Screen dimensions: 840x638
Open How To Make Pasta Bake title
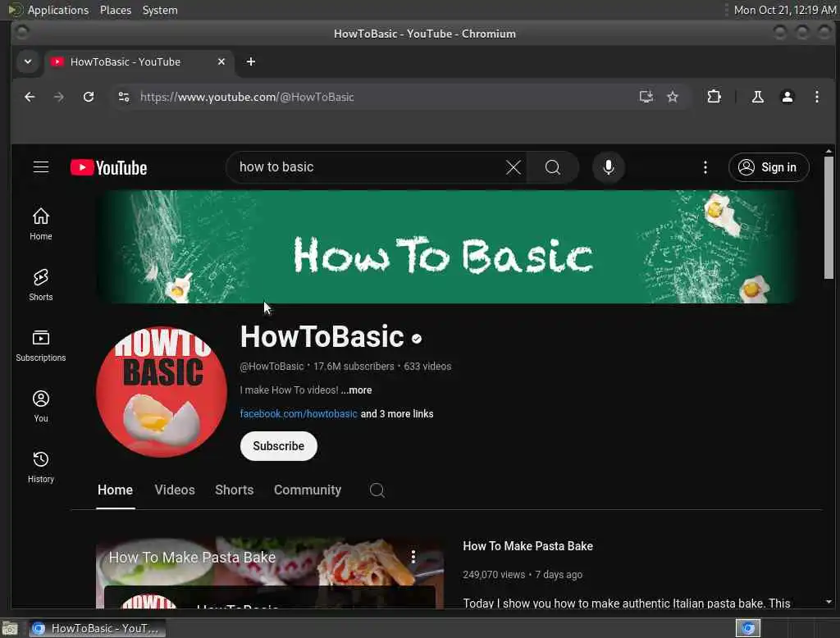pyautogui.click(x=527, y=546)
